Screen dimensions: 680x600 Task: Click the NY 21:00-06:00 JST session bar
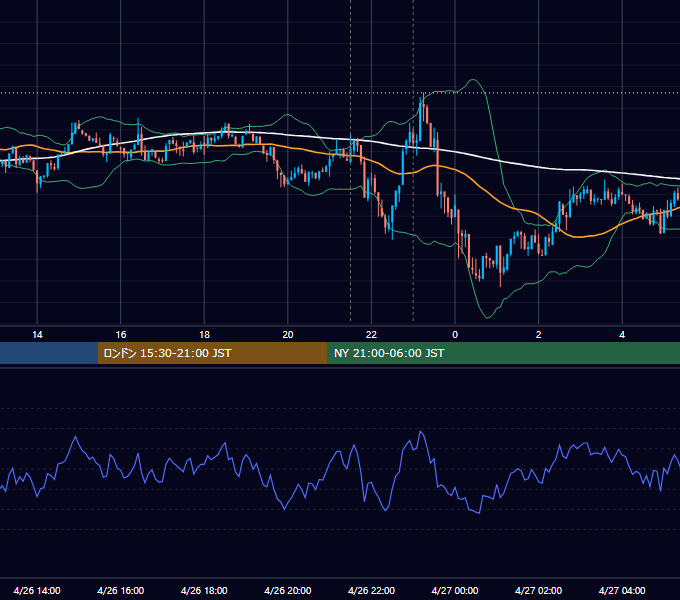(x=503, y=353)
